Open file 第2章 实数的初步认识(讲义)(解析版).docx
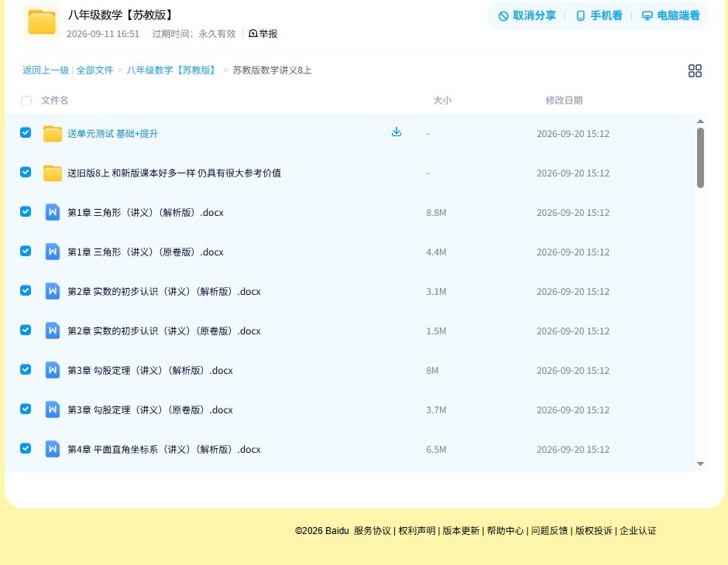This screenshot has width=728, height=565. 164,291
